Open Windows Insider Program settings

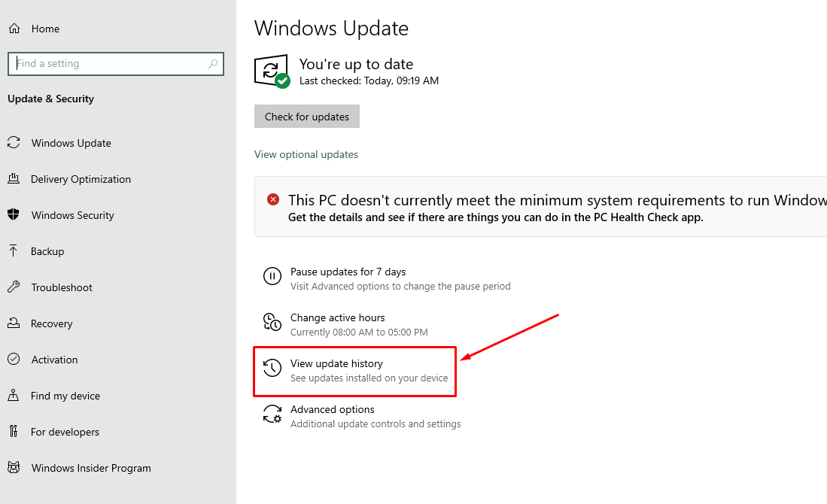(91, 468)
